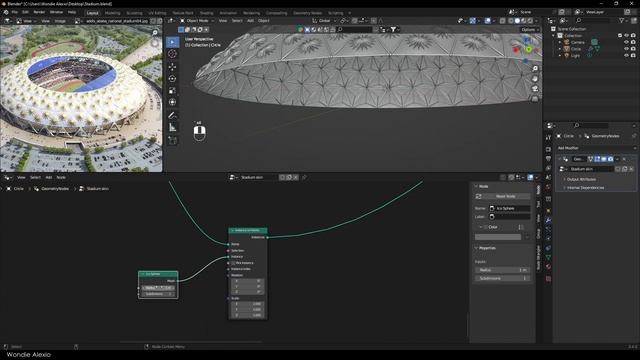Expand Circle object in outliner
640x360 pixels.
pos(560,49)
